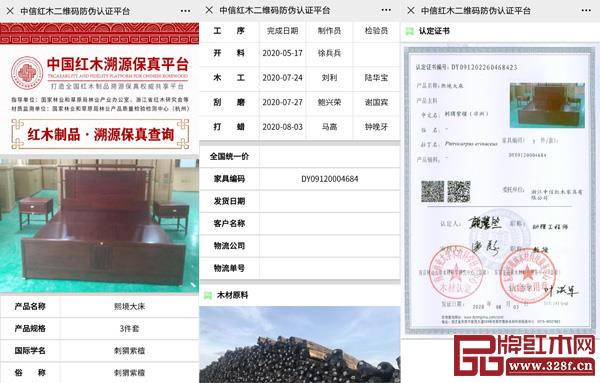Select the 发货日期 label
The image size is (600, 383).
tap(229, 201)
